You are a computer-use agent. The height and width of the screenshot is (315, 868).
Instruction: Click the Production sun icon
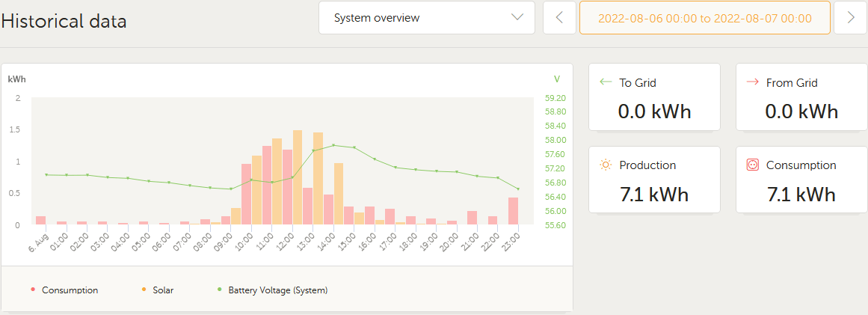point(606,165)
